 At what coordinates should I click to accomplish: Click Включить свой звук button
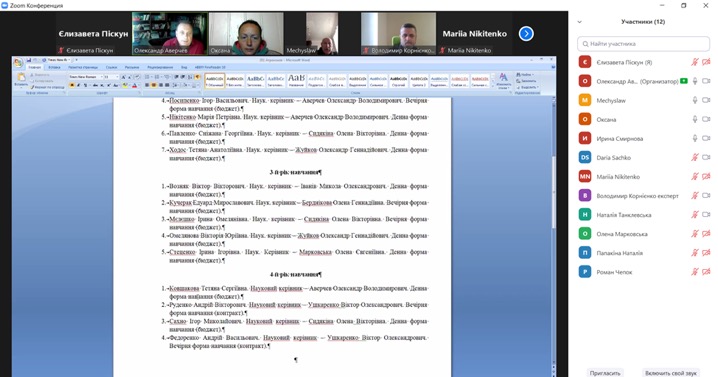pos(670,373)
